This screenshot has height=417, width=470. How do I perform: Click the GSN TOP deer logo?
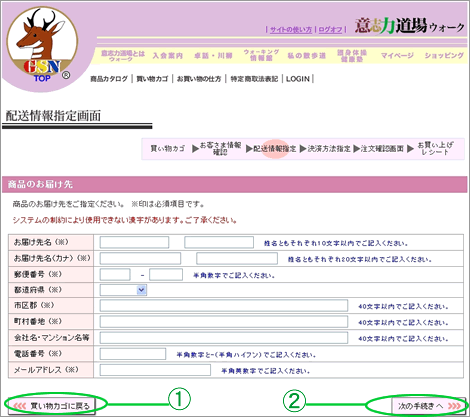(x=42, y=46)
